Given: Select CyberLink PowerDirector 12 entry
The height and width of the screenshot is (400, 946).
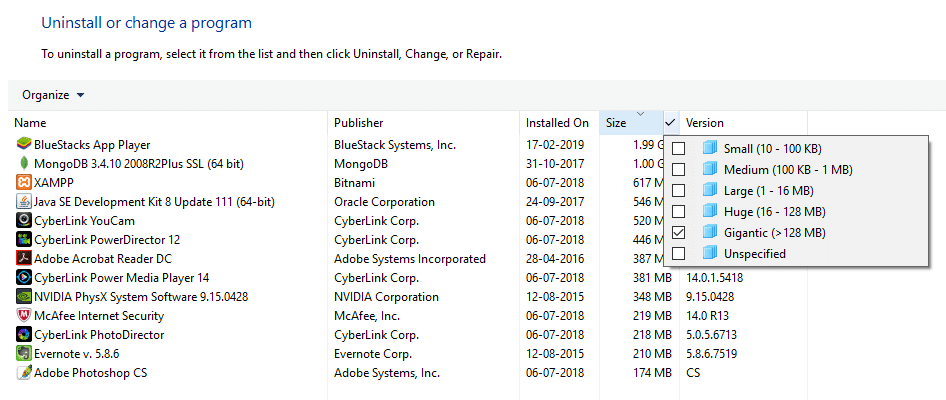Looking at the screenshot, I should click(107, 240).
